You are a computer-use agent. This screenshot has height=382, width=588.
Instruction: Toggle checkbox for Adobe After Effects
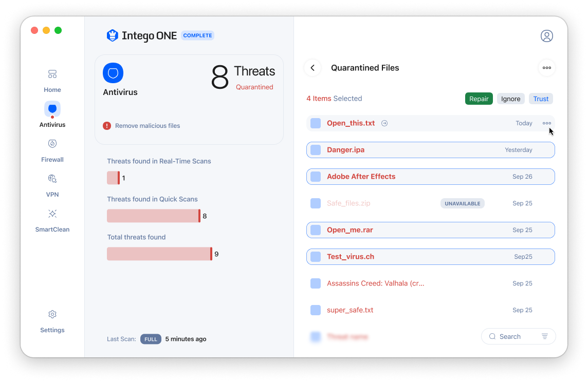(316, 177)
